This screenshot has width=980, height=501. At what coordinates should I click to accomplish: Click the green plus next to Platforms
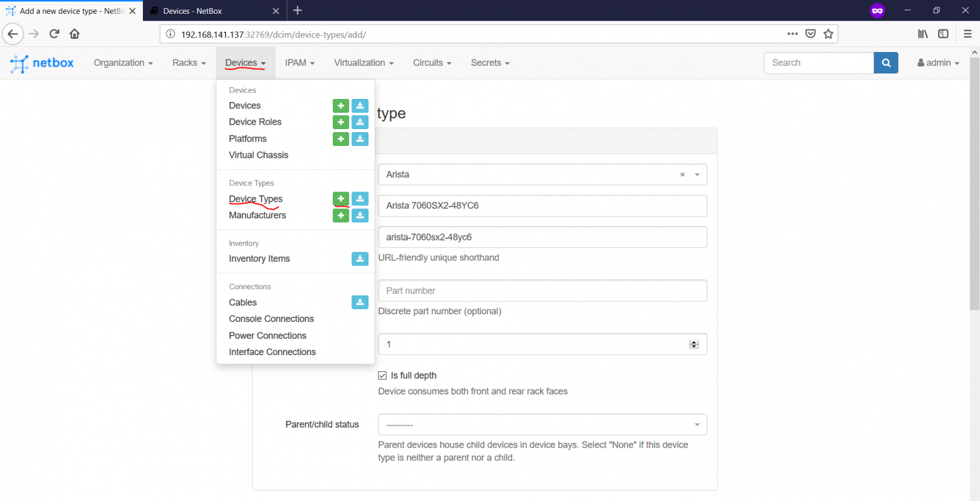pyautogui.click(x=340, y=138)
